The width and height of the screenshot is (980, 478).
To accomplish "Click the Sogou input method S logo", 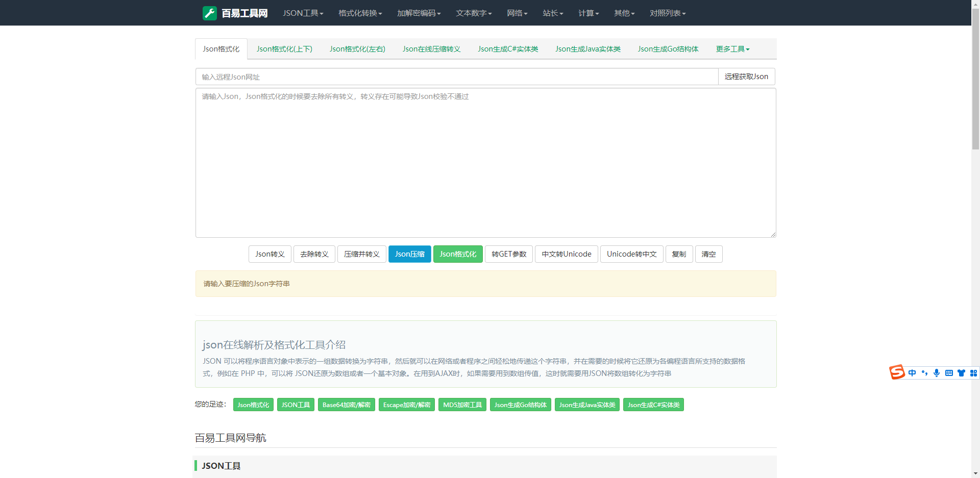I will coord(897,372).
